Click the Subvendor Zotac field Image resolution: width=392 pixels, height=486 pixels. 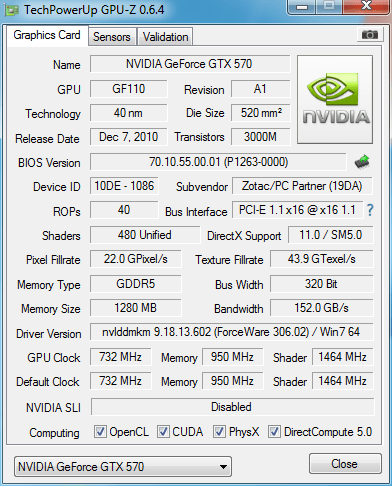[302, 186]
